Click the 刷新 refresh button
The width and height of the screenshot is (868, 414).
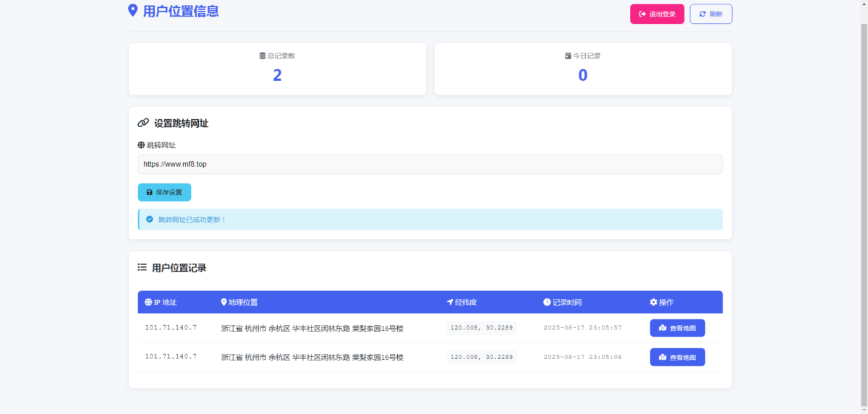[x=711, y=14]
